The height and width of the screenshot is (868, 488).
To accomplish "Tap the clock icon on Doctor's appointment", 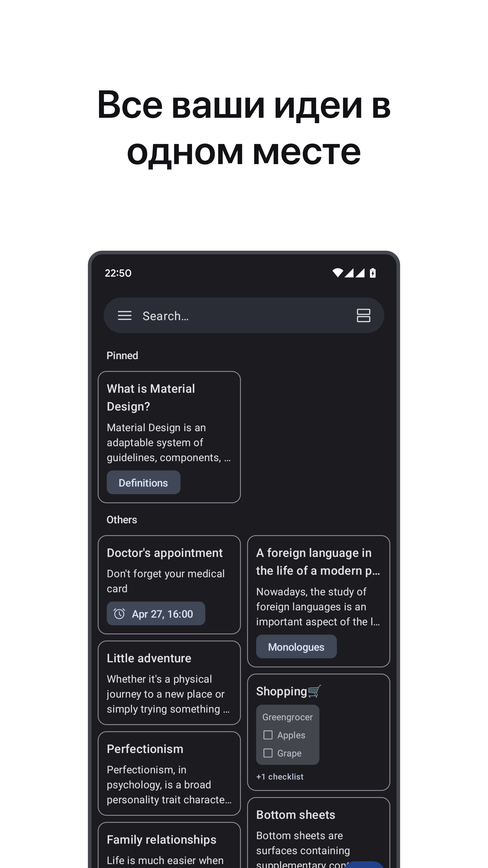I will [x=119, y=613].
